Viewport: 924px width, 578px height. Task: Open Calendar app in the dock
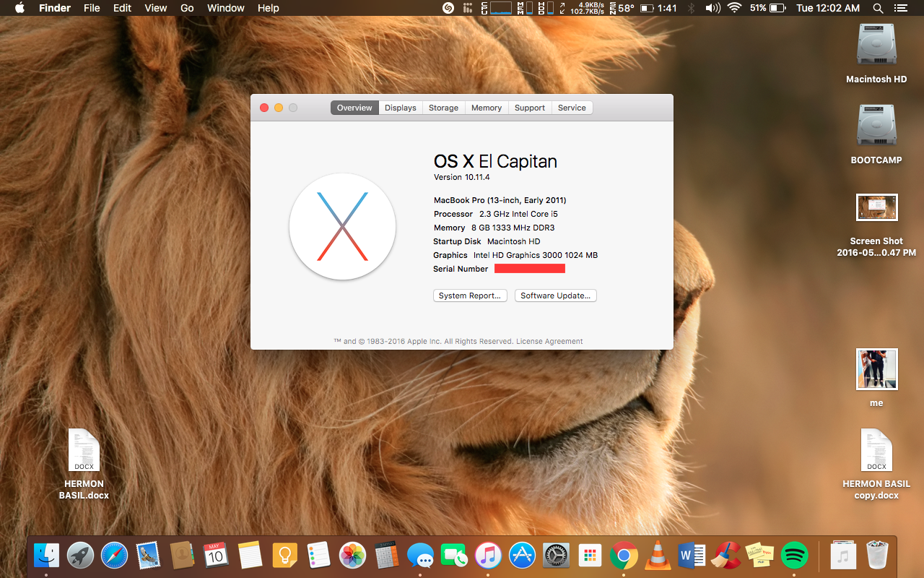[215, 555]
